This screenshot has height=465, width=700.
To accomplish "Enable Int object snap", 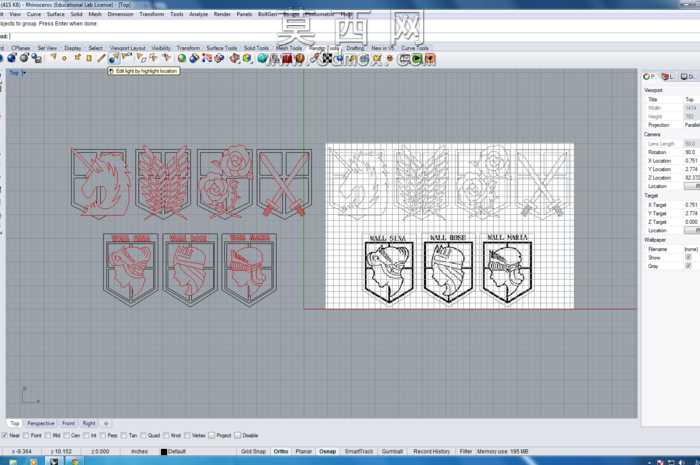I will 87,435.
